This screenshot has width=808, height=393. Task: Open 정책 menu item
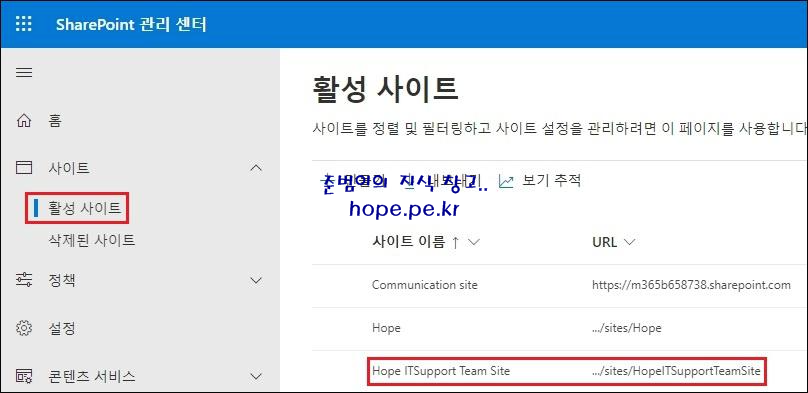coord(62,281)
